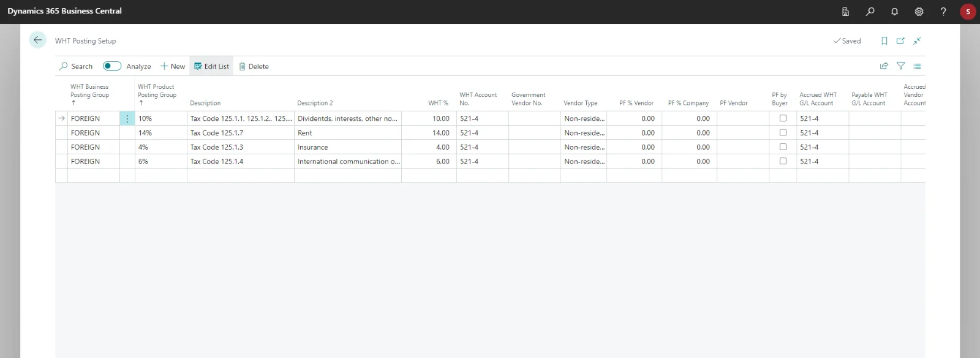The width and height of the screenshot is (980, 358).
Task: Open WHT Product Posting Group column header menu
Action: tap(157, 91)
